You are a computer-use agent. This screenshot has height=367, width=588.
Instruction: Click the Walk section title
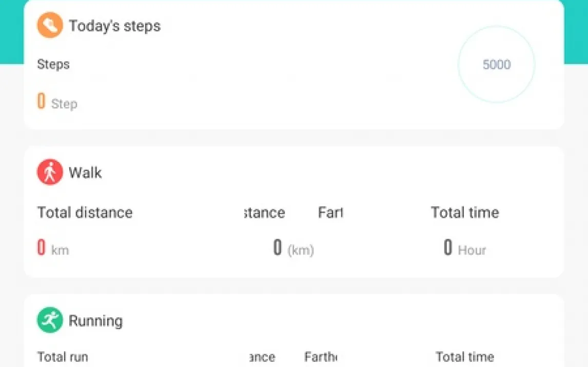click(85, 172)
